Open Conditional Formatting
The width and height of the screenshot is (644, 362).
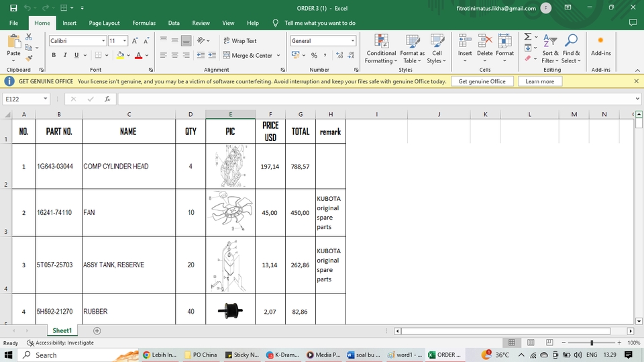[x=381, y=49]
